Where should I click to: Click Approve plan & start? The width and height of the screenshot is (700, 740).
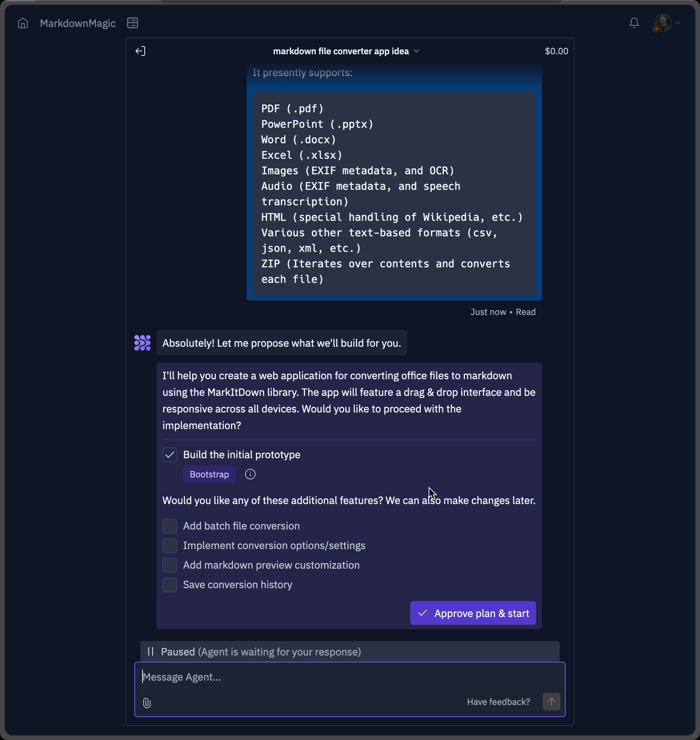[x=473, y=613]
